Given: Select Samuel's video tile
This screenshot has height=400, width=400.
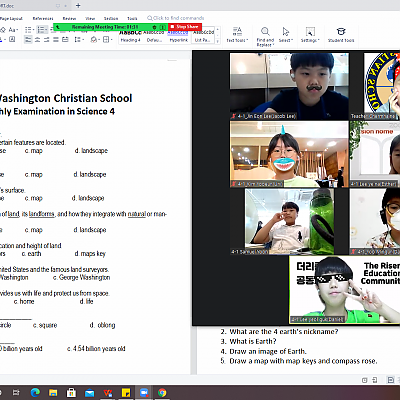Looking at the screenshot, I should click(x=289, y=222).
